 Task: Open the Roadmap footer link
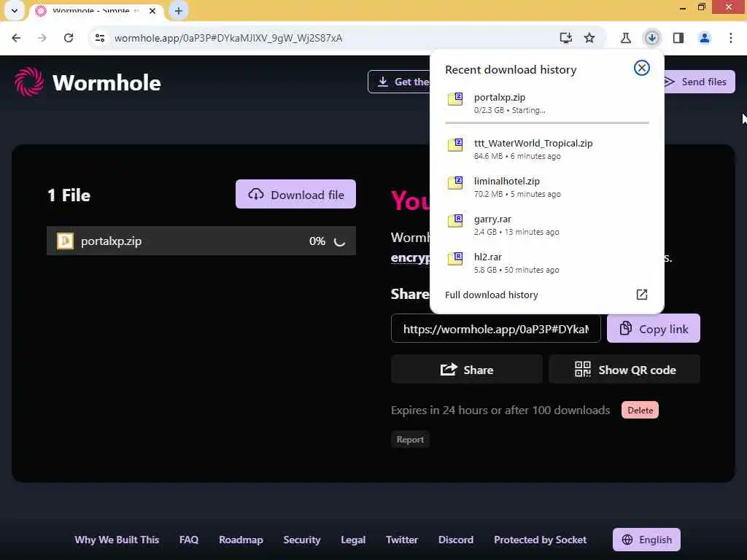pyautogui.click(x=241, y=540)
